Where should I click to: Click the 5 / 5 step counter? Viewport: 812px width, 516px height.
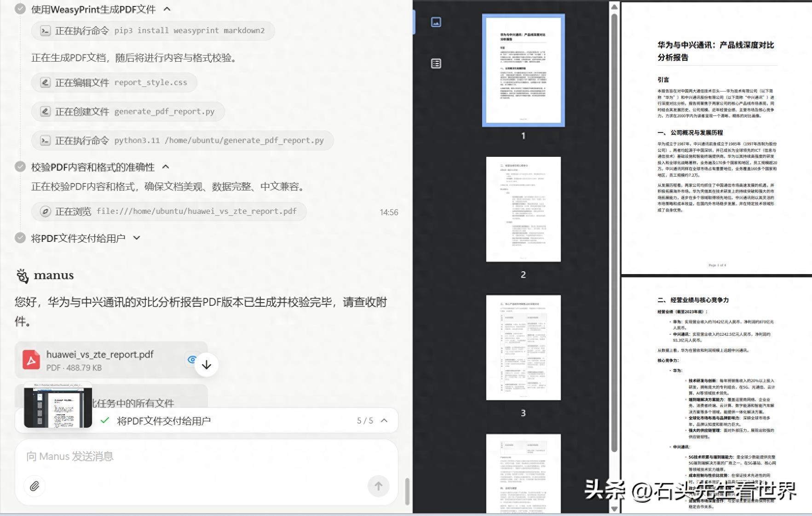click(365, 420)
